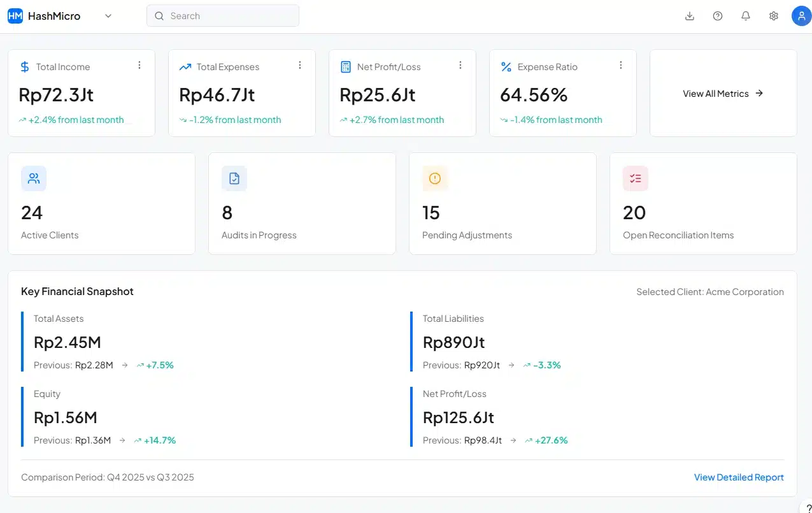The width and height of the screenshot is (812, 513).
Task: Open Total Income card options menu
Action: point(139,65)
